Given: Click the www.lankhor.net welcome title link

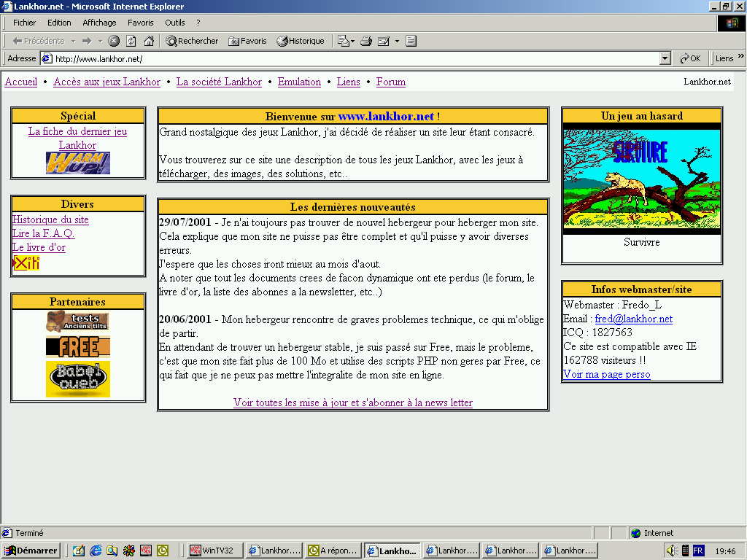Looking at the screenshot, I should (x=387, y=117).
